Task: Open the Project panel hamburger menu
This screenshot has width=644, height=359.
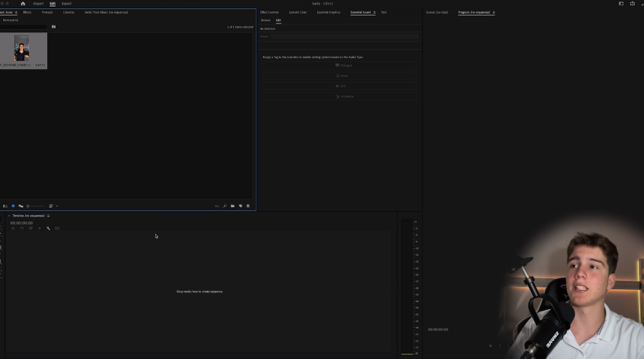Action: [16, 12]
